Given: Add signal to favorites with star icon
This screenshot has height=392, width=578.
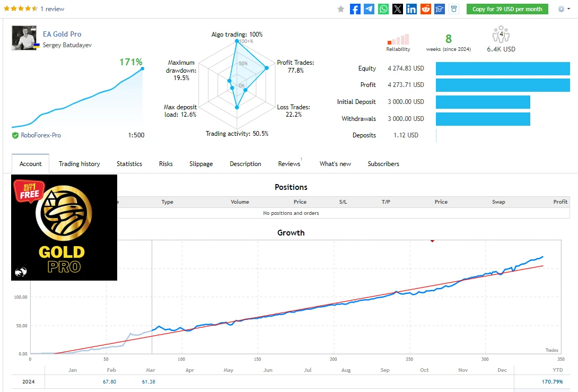Looking at the screenshot, I should pyautogui.click(x=341, y=9).
